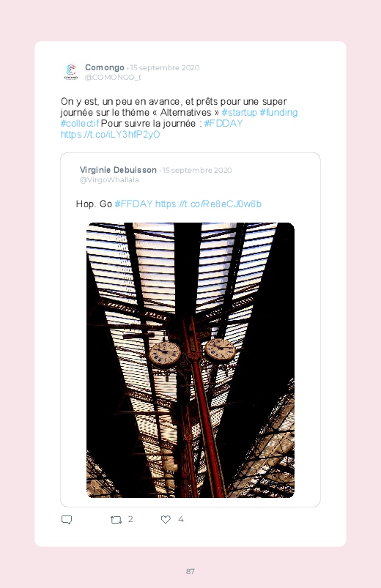Click the reply speech bubble icon
Image resolution: width=381 pixels, height=588 pixels.
click(x=67, y=520)
